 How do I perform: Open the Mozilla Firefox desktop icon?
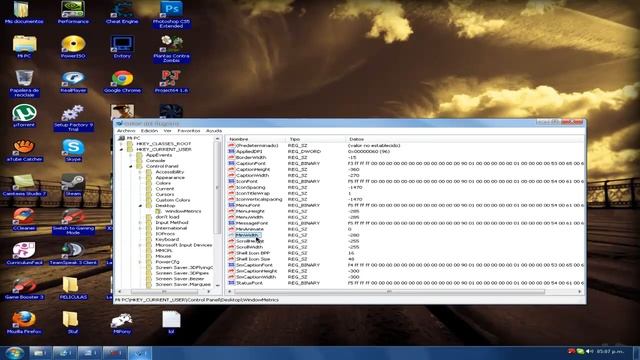tap(24, 322)
